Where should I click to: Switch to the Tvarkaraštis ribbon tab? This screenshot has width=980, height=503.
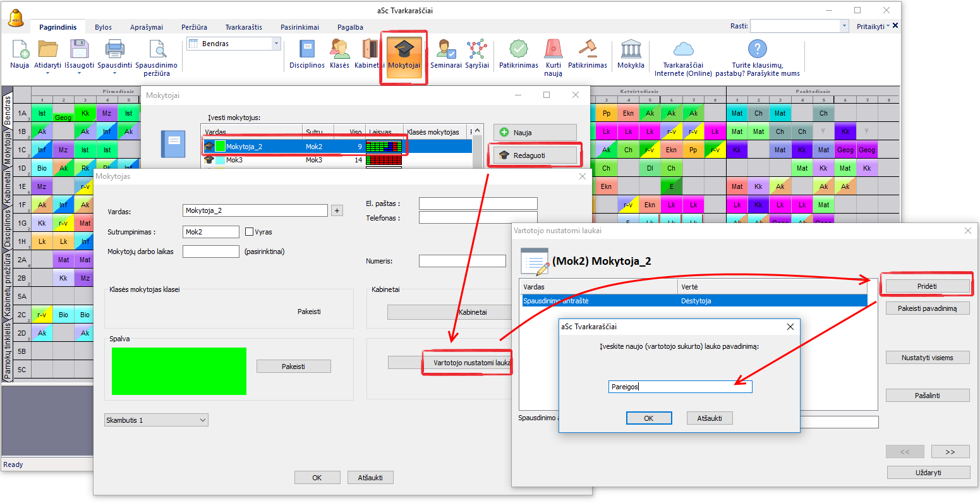coord(243,27)
